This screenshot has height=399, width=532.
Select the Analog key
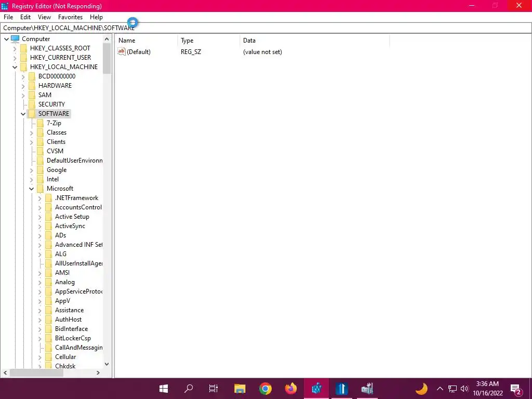point(65,282)
